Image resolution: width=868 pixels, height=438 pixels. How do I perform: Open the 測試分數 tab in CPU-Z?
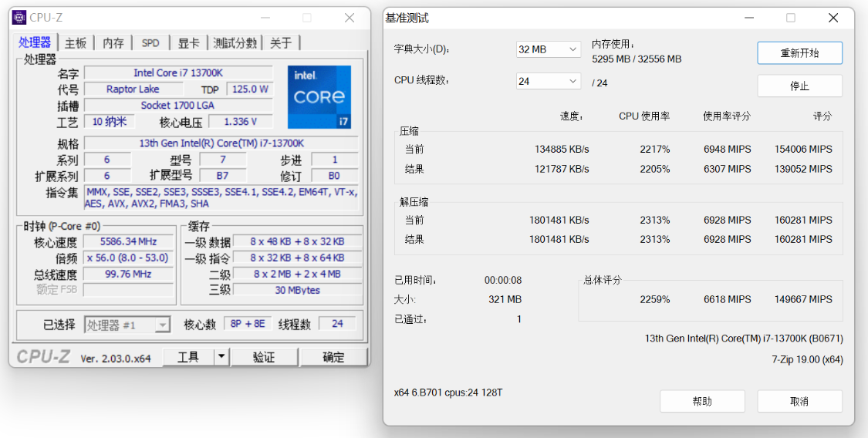[235, 43]
